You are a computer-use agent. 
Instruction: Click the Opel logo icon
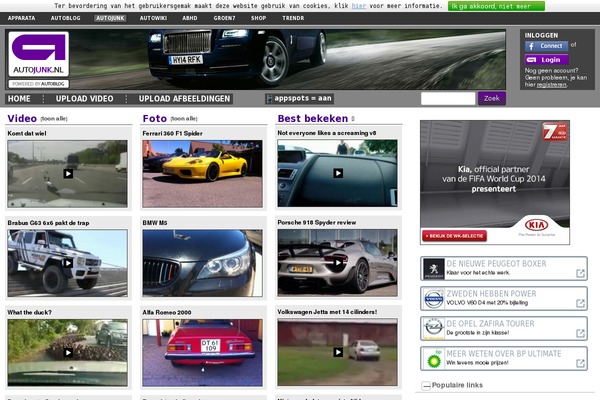click(x=434, y=328)
